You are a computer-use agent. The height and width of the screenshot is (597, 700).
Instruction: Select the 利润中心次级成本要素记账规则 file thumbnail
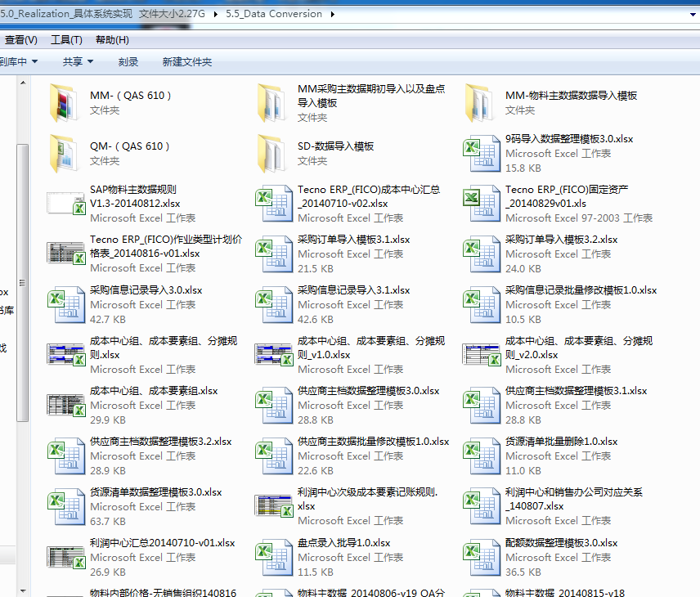point(274,506)
